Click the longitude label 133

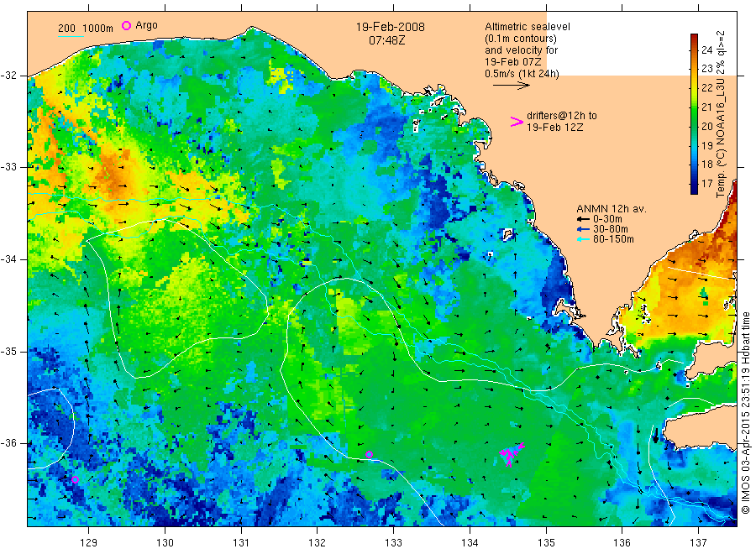point(393,543)
